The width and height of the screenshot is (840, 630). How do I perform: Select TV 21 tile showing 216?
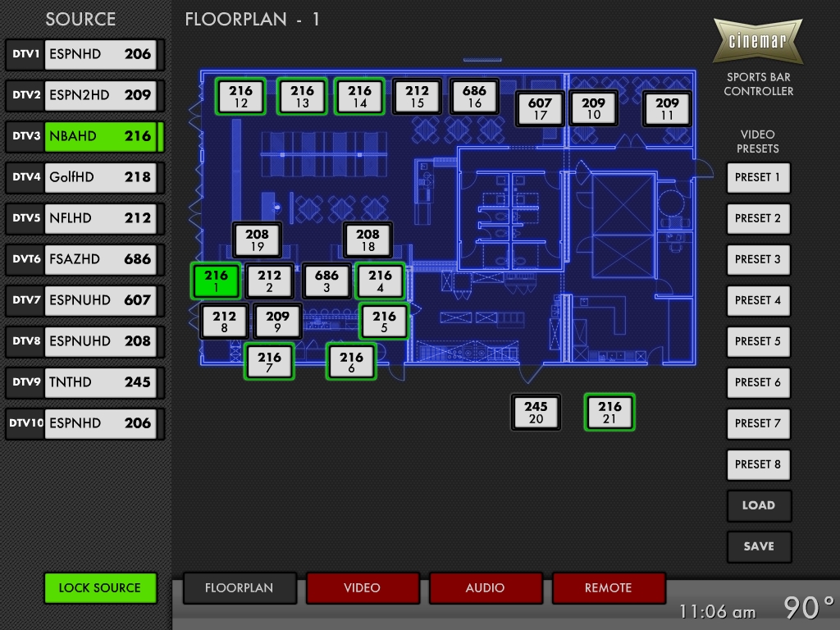[x=609, y=413]
